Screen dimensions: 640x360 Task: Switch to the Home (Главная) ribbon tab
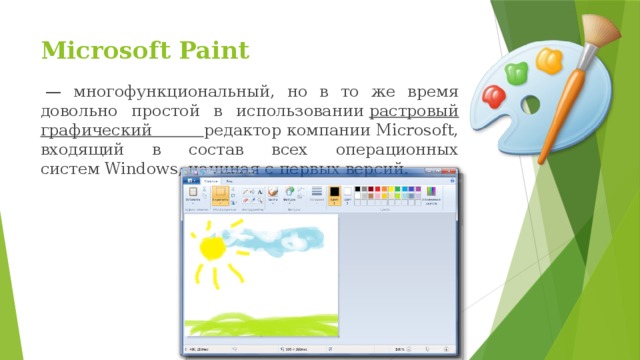[211, 181]
